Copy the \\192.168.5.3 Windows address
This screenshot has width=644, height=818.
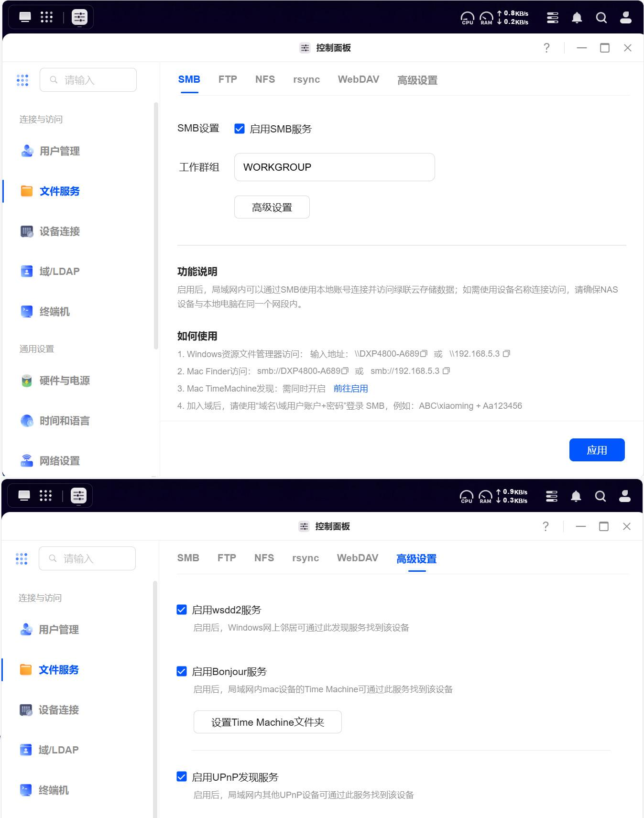pyautogui.click(x=507, y=354)
